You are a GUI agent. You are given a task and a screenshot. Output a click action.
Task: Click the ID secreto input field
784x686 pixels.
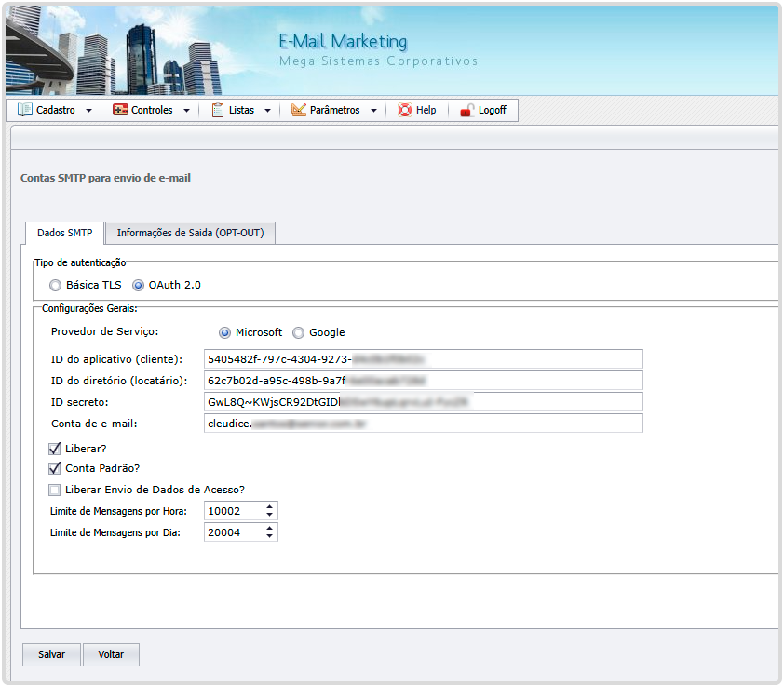(x=423, y=402)
